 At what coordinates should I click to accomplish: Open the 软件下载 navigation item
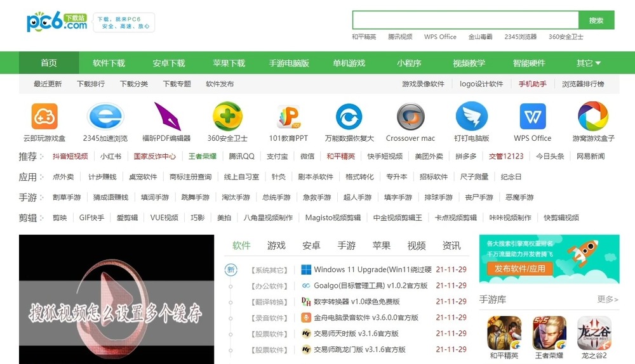(109, 63)
